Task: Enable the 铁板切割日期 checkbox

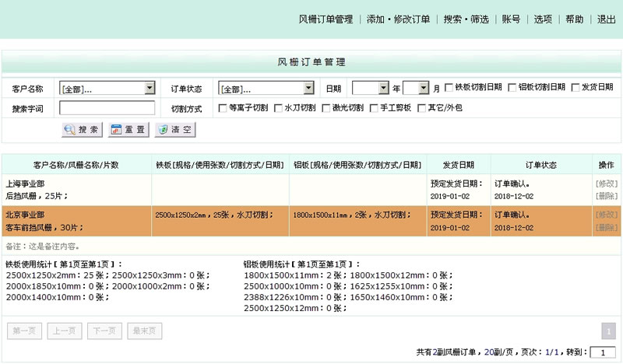Action: (449, 88)
